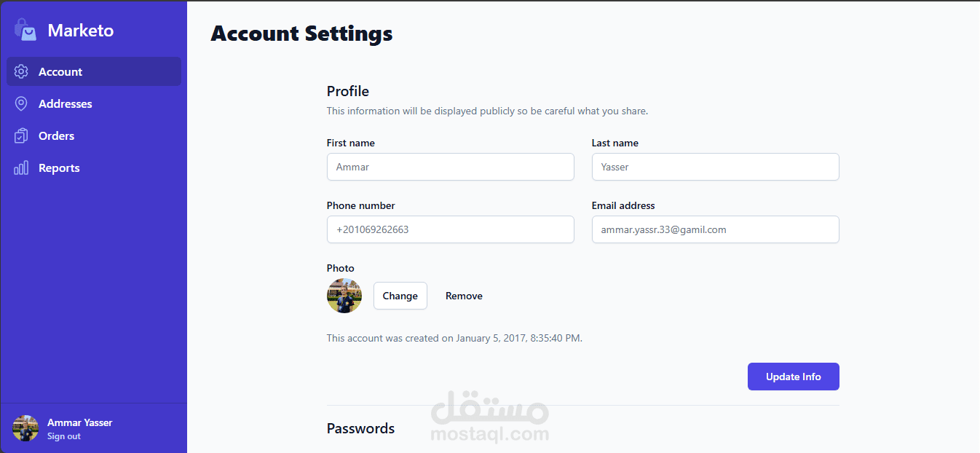The height and width of the screenshot is (453, 980).
Task: Select the Phone number text box
Action: 450,229
